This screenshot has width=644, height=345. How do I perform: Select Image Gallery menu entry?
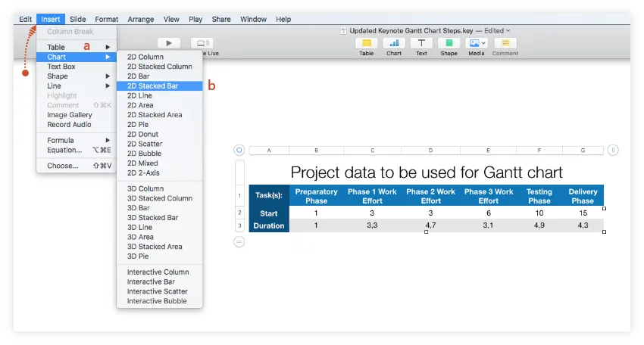click(70, 115)
